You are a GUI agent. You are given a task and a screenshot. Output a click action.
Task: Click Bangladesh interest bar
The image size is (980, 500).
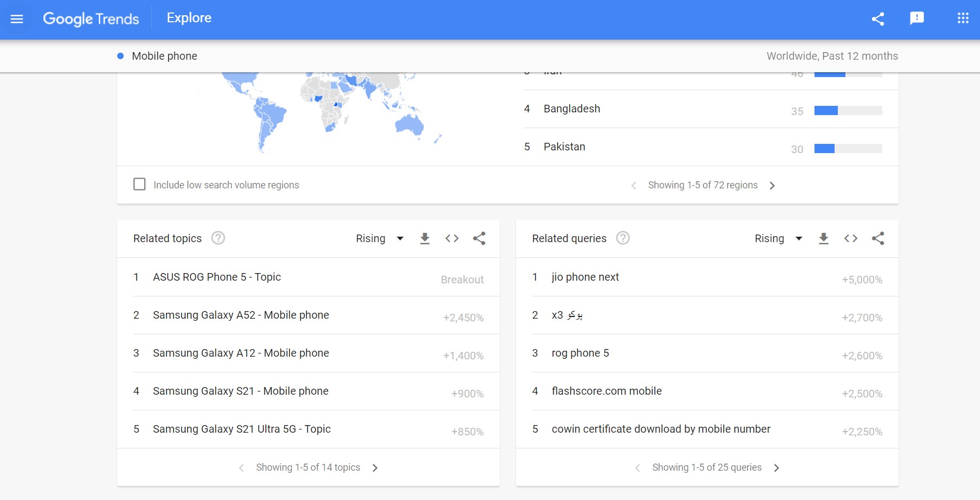(848, 111)
